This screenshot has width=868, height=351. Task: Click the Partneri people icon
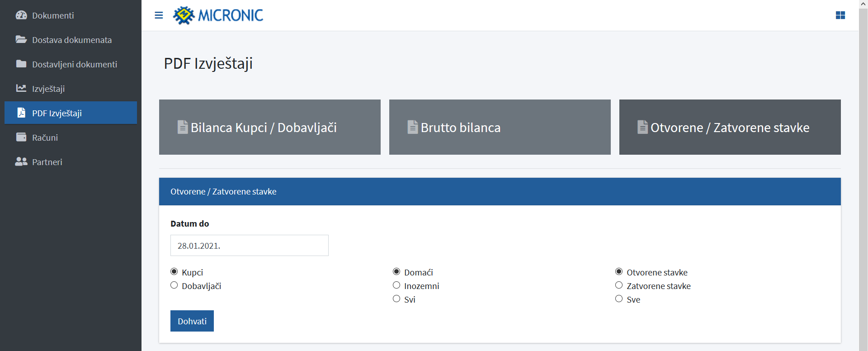pos(21,161)
